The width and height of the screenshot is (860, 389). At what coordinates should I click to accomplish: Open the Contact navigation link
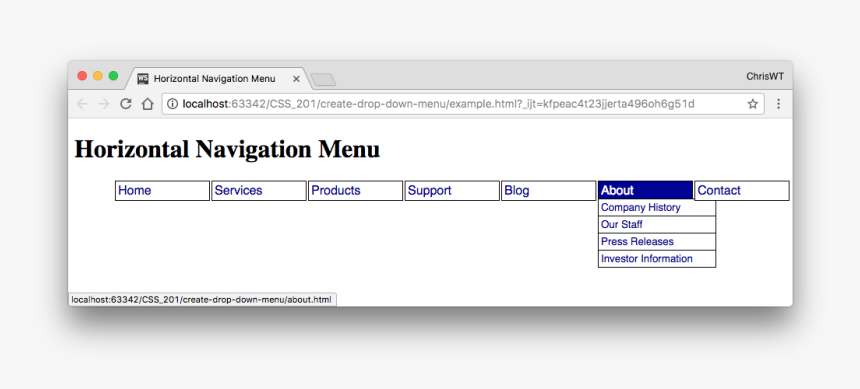[742, 191]
